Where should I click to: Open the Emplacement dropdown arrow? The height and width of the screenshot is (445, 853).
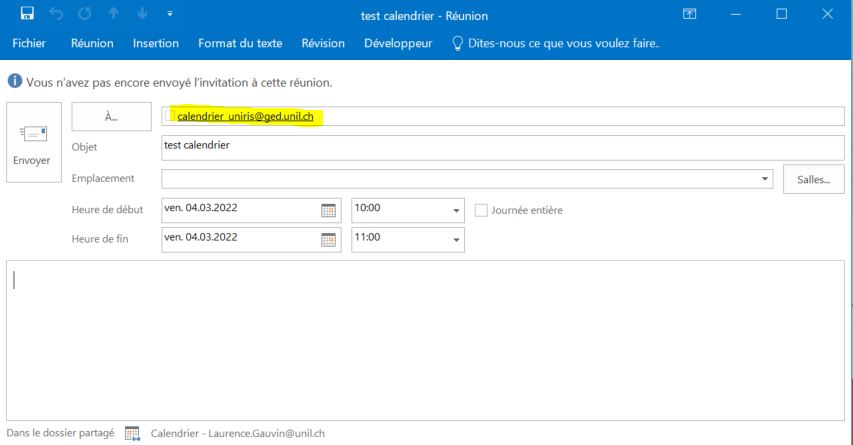(x=766, y=179)
